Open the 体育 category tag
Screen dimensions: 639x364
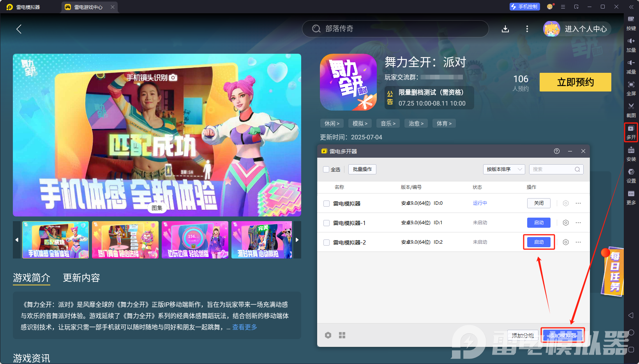pyautogui.click(x=444, y=123)
